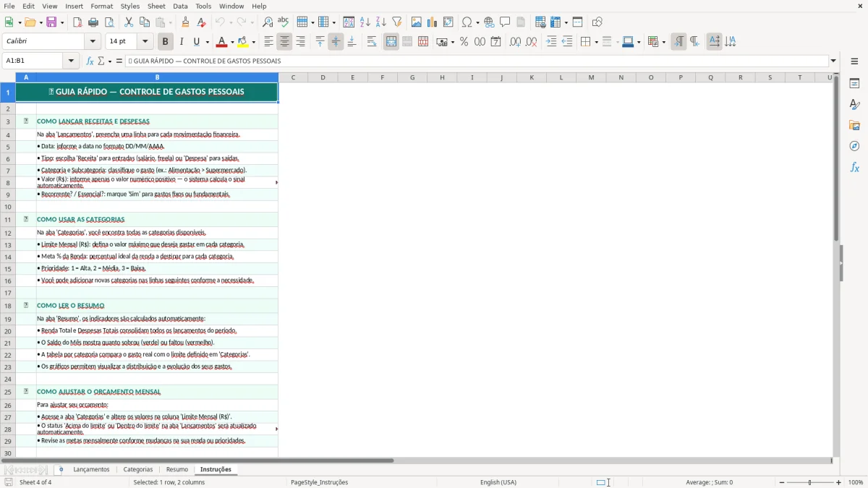868x488 pixels.
Task: Click the Save document icon
Action: pyautogui.click(x=51, y=22)
